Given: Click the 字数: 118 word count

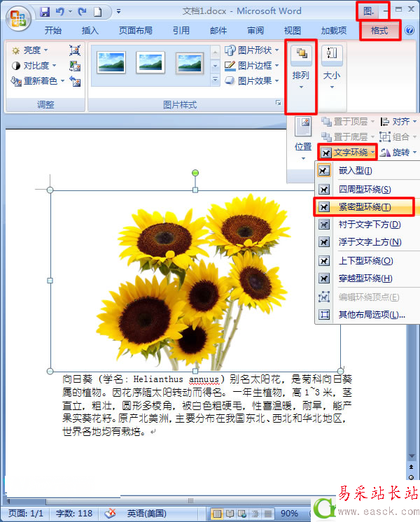Looking at the screenshot, I should click(x=74, y=513).
